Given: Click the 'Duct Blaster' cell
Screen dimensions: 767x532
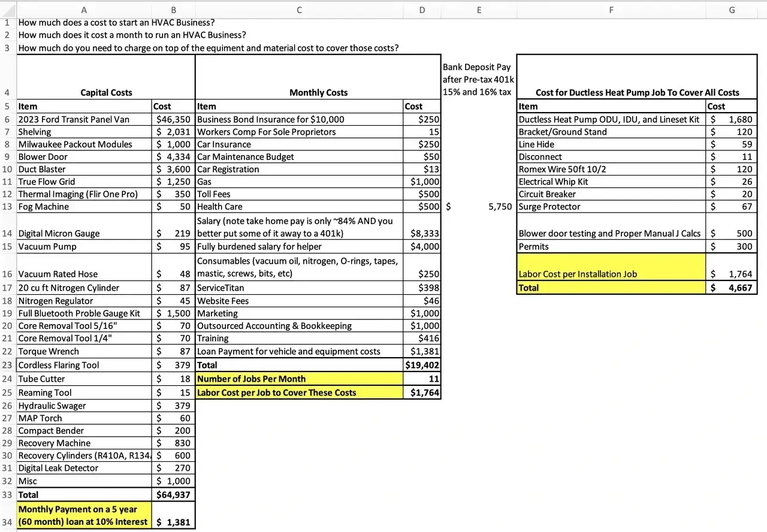Looking at the screenshot, I should point(84,170).
